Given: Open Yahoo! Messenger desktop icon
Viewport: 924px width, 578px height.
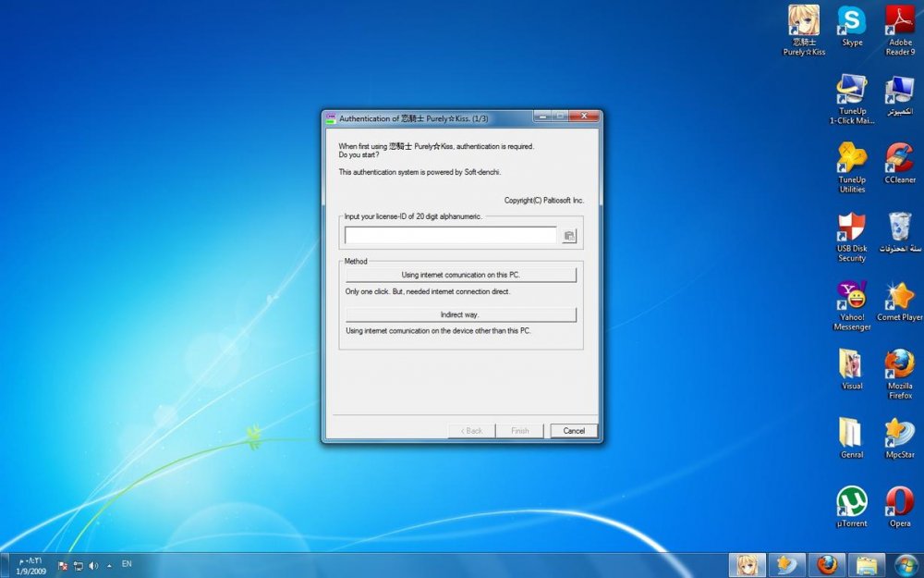Looking at the screenshot, I should (852, 296).
